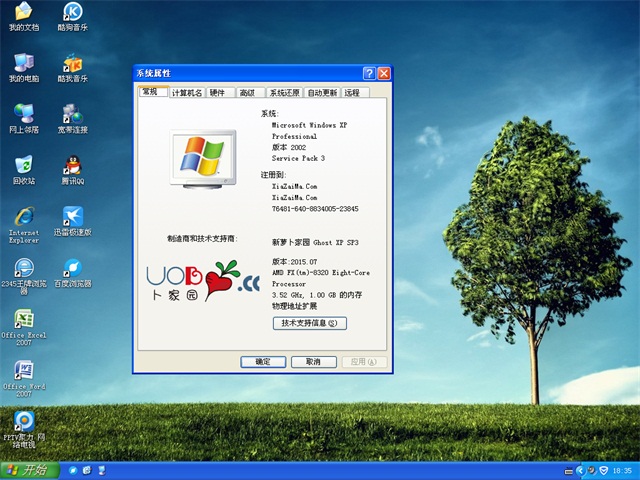Select the 回收站 recycle bin icon
This screenshot has width=640, height=480.
pos(23,166)
